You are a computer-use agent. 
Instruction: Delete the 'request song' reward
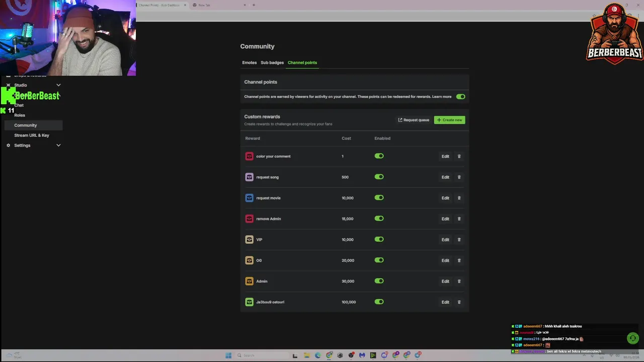point(459,177)
